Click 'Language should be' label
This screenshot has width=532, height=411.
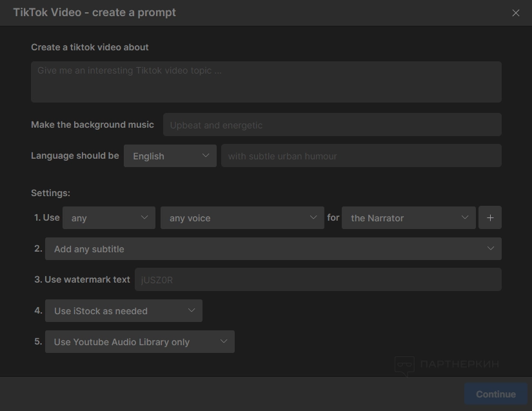(75, 155)
